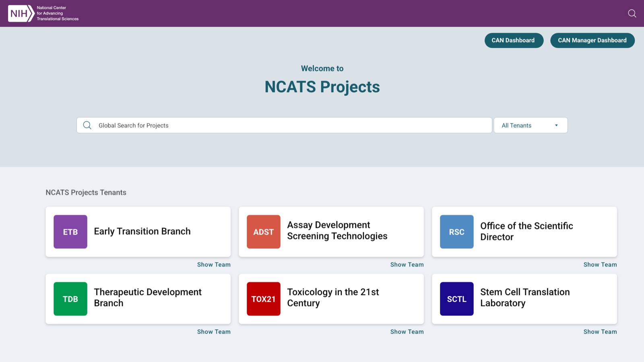Screen dimensions: 644x362
Task: Open the CAN Manager Dashboard
Action: click(592, 40)
